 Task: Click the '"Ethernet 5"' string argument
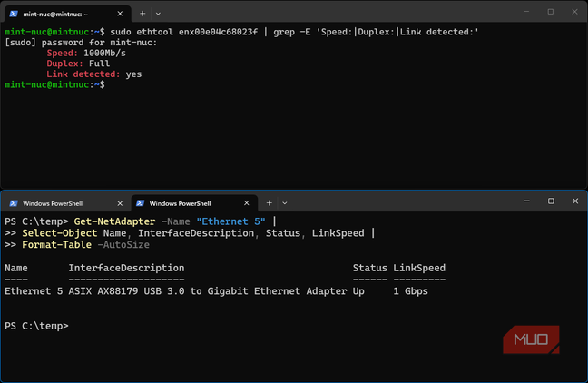tap(231, 221)
